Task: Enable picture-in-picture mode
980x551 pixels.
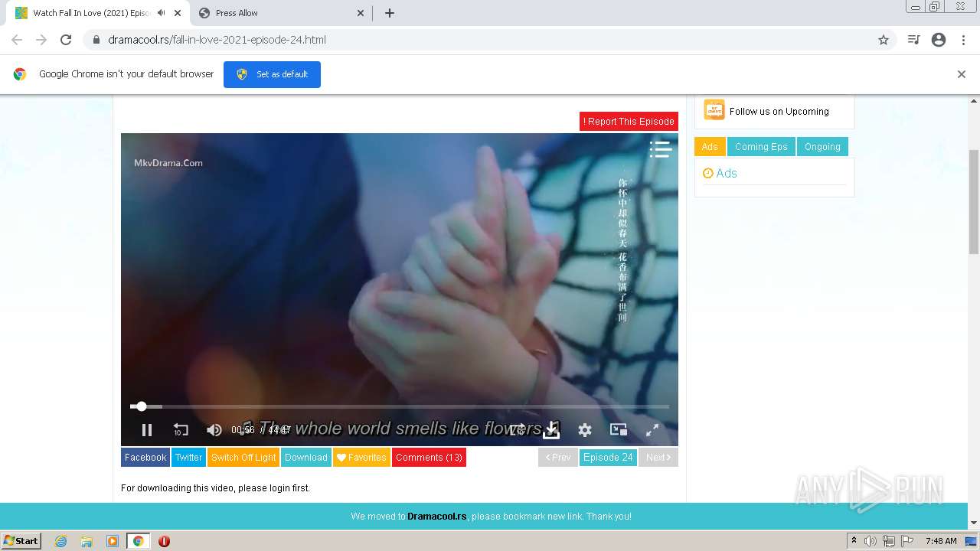Action: coord(619,430)
